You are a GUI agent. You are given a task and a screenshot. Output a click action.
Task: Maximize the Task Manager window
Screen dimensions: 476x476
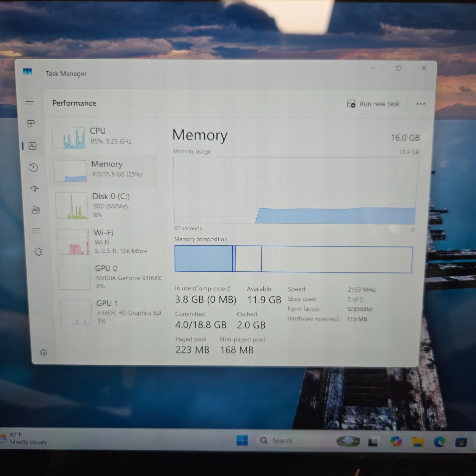[398, 68]
